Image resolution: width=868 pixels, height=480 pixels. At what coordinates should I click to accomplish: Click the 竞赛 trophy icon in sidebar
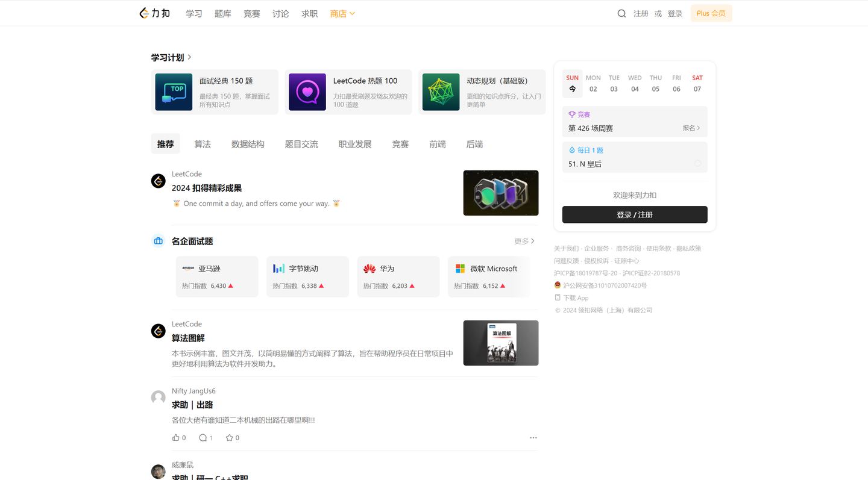pos(572,114)
